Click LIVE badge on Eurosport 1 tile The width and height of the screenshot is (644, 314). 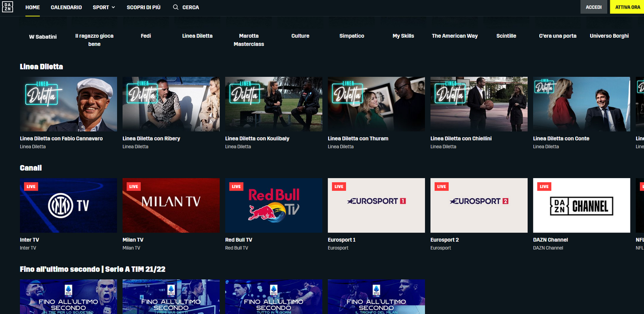[339, 187]
